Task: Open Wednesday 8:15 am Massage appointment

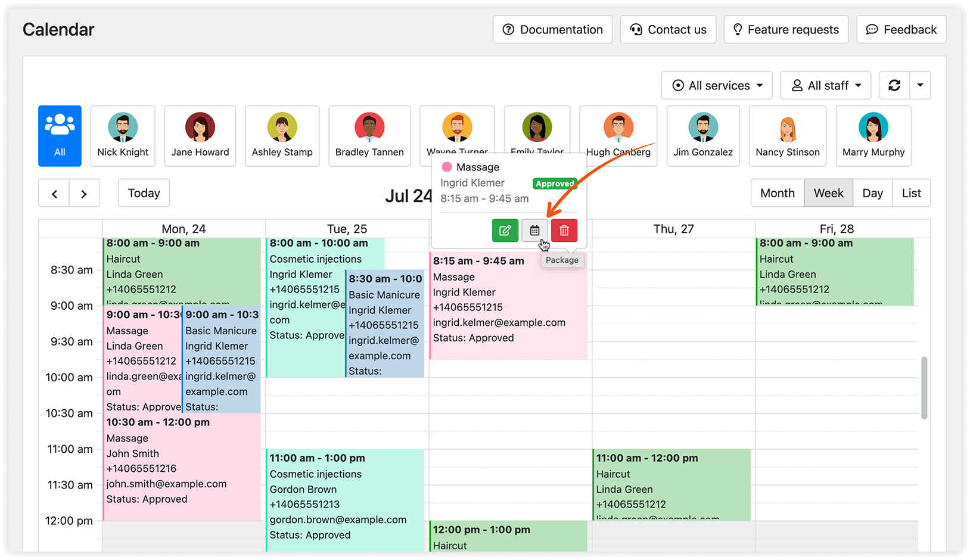Action: tap(509, 307)
